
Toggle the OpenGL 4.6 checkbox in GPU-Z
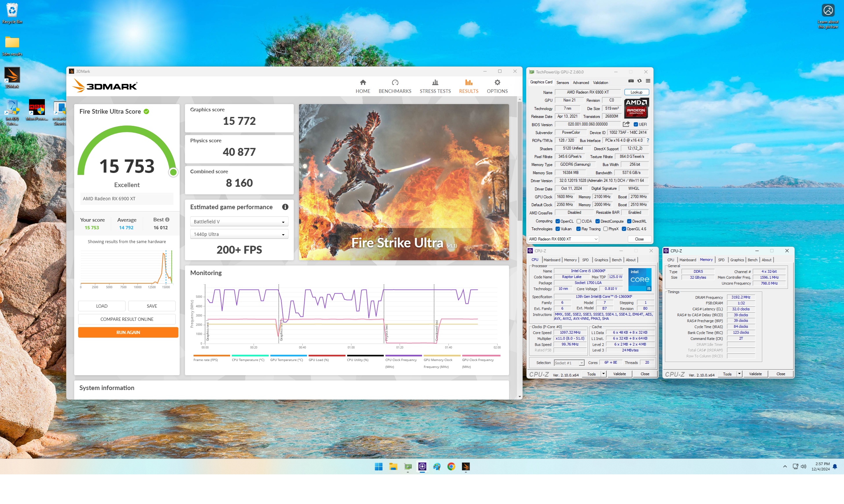click(623, 229)
